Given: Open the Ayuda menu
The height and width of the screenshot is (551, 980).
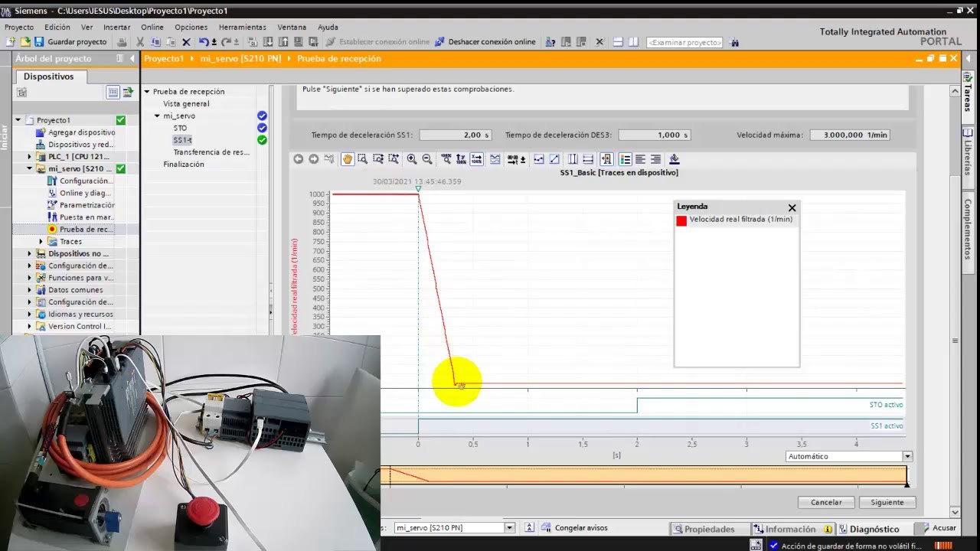Looking at the screenshot, I should click(x=328, y=27).
